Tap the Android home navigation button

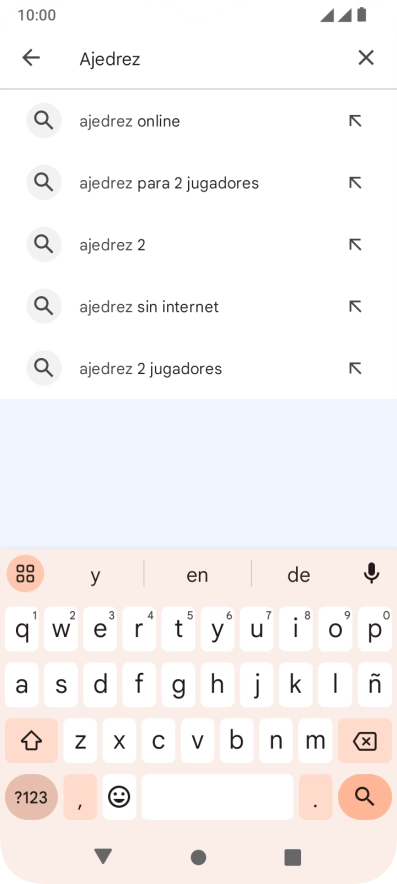coord(198,858)
